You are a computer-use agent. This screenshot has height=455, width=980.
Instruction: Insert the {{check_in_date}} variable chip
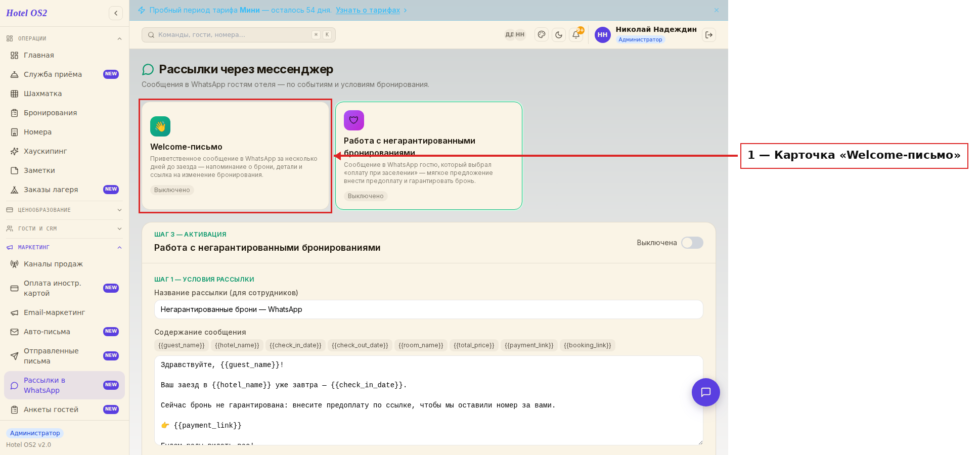coord(295,345)
